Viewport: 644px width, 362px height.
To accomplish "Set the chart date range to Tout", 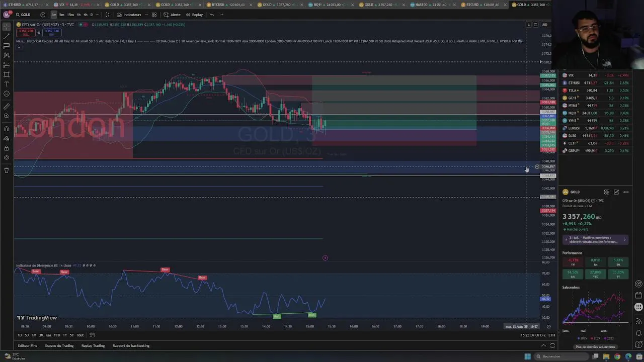I will coord(80,335).
